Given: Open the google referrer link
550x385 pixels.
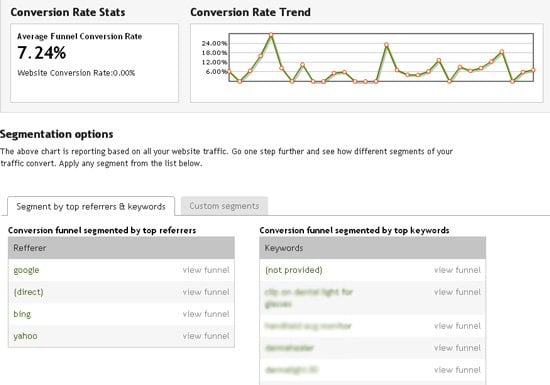Looking at the screenshot, I should (26, 270).
